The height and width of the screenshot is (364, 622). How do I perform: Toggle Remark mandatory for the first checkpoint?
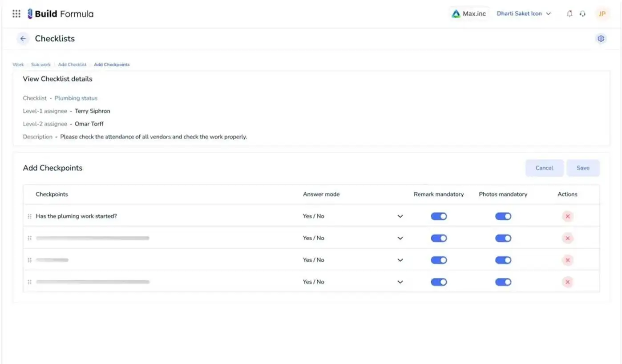click(438, 216)
